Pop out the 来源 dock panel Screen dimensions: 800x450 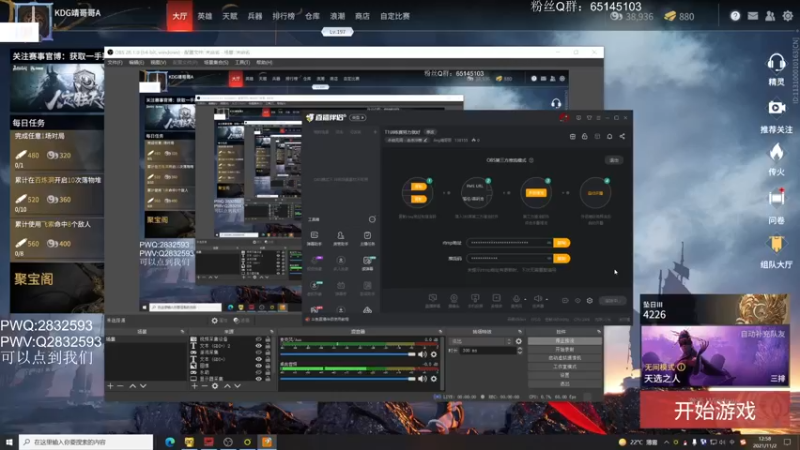pos(271,332)
